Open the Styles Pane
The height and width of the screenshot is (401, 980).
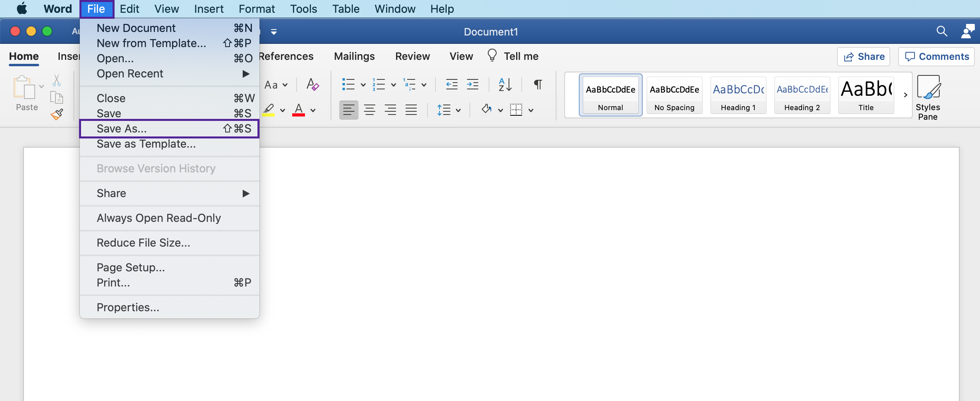928,98
